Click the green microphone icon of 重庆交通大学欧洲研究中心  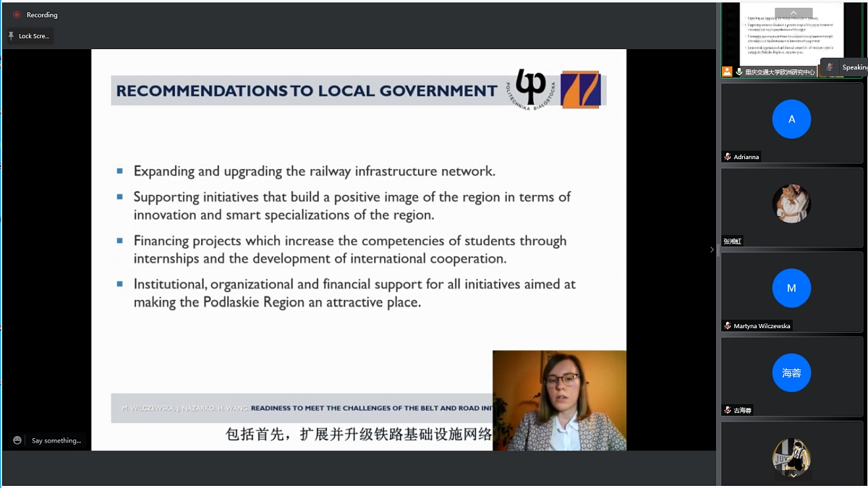739,72
